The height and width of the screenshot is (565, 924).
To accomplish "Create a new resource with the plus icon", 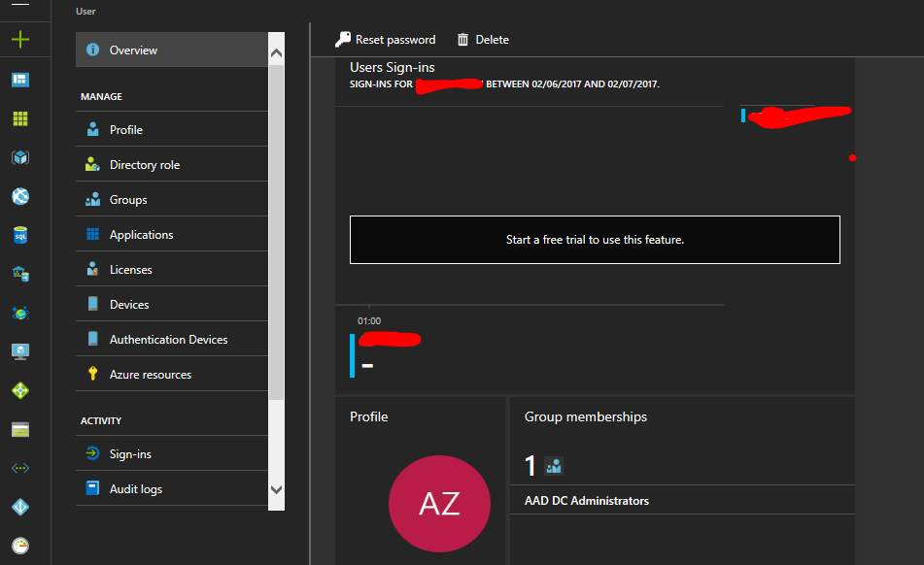I will pos(20,41).
